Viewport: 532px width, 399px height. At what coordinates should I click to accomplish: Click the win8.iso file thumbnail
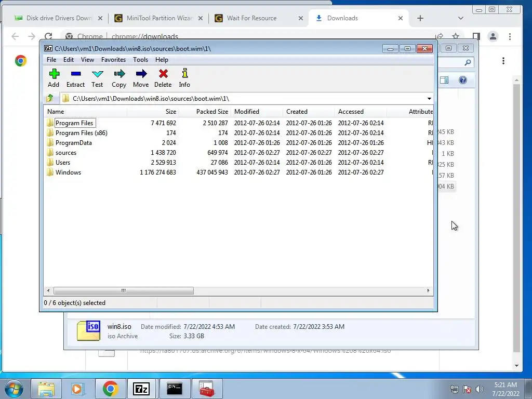coord(88,331)
